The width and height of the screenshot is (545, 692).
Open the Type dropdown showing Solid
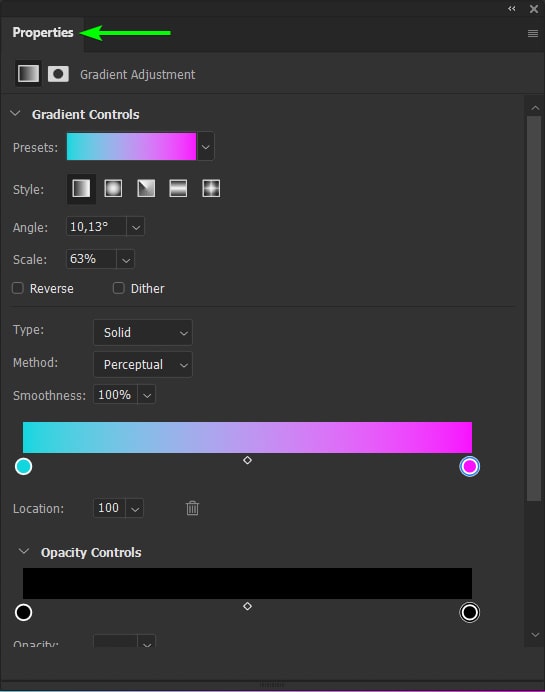pos(143,332)
